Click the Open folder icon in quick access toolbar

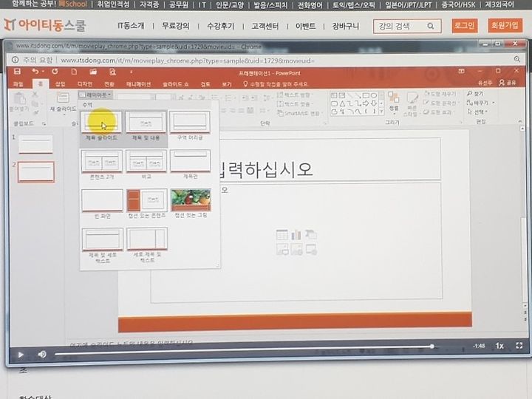(93, 72)
